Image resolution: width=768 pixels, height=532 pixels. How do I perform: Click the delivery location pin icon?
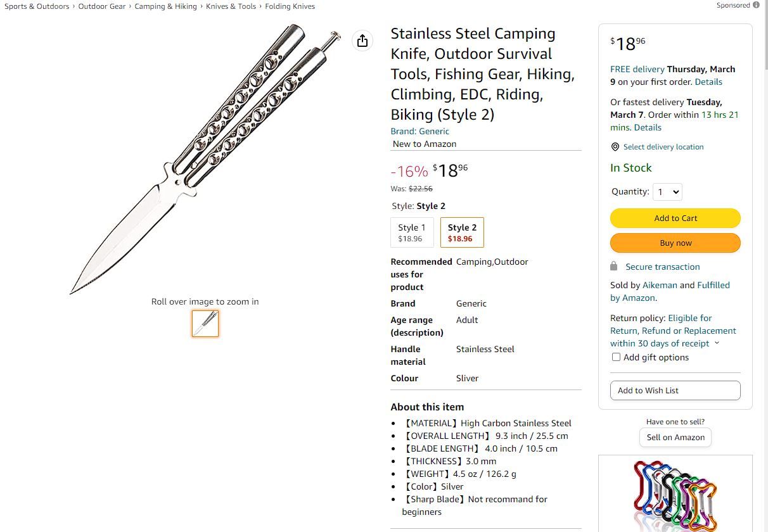click(x=615, y=146)
